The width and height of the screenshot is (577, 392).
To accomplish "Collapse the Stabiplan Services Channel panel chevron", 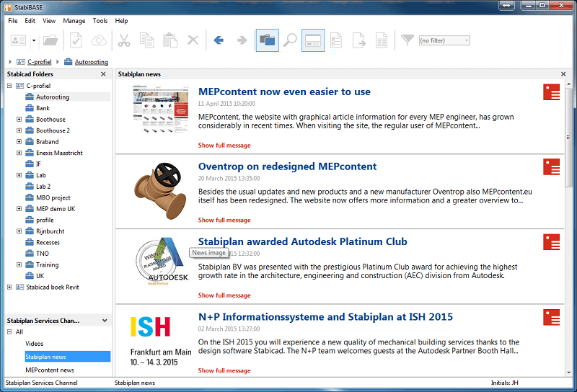I will 105,321.
